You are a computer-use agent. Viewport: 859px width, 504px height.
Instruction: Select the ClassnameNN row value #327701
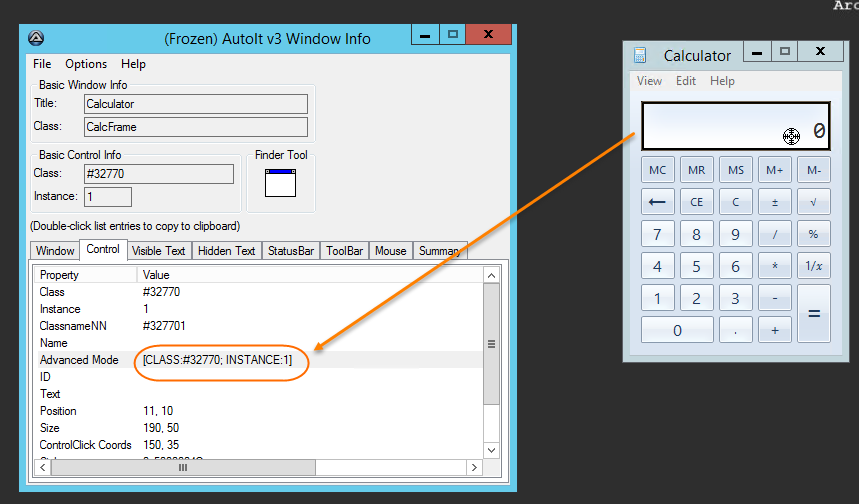(164, 326)
